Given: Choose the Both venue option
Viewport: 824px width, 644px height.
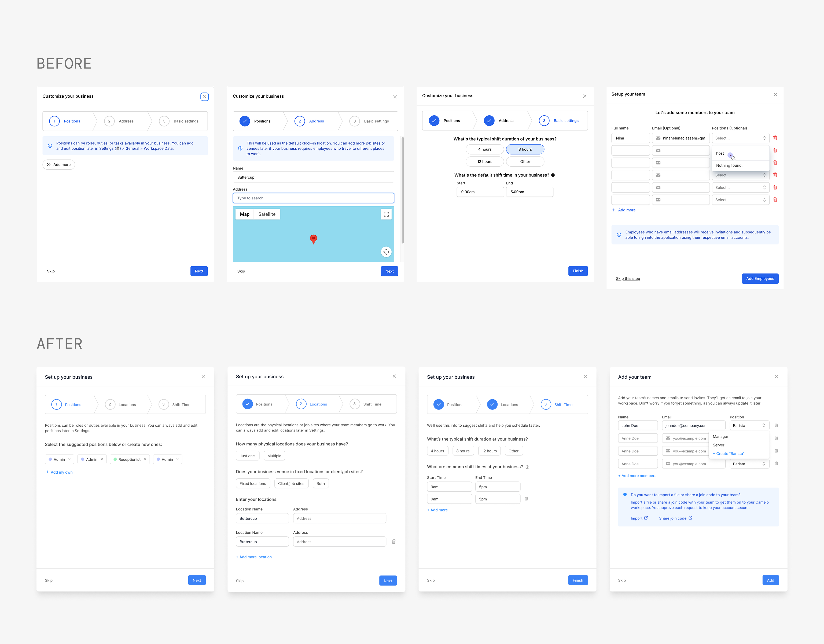Looking at the screenshot, I should [x=321, y=484].
